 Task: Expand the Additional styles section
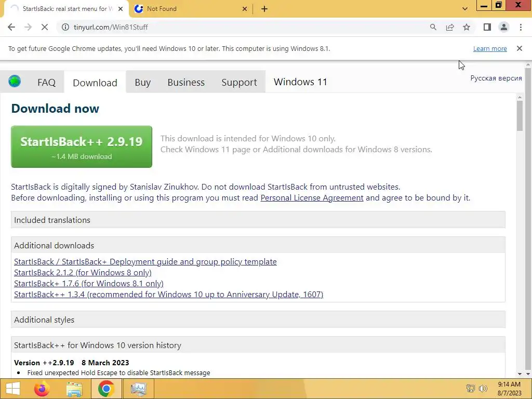(x=258, y=320)
